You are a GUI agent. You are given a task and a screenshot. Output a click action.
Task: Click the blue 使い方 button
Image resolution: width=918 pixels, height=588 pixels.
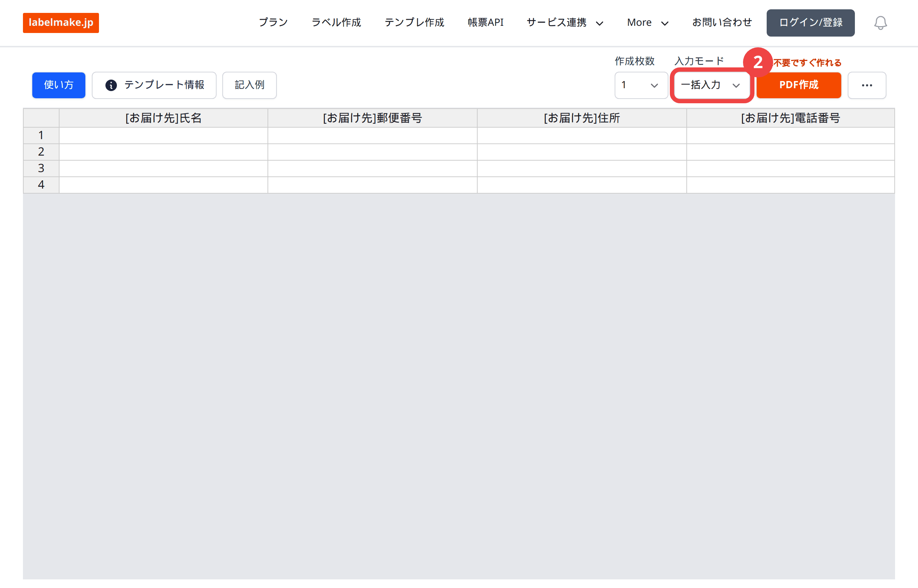[x=59, y=85]
